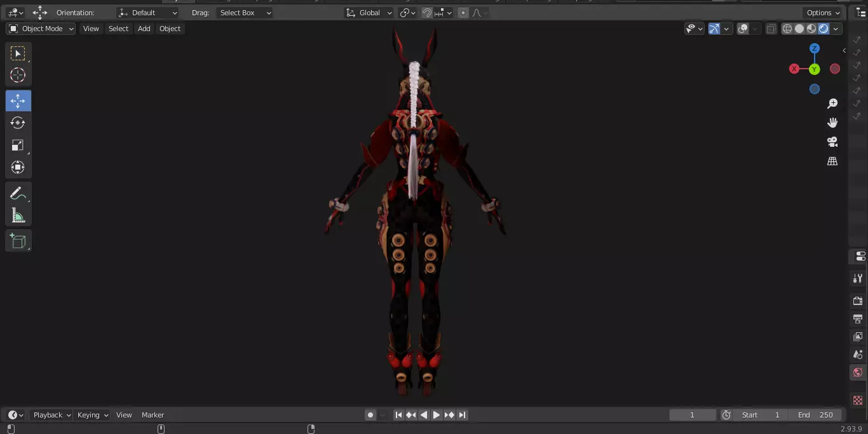This screenshot has width=868, height=434.
Task: Toggle X-ray mode
Action: coord(771,29)
